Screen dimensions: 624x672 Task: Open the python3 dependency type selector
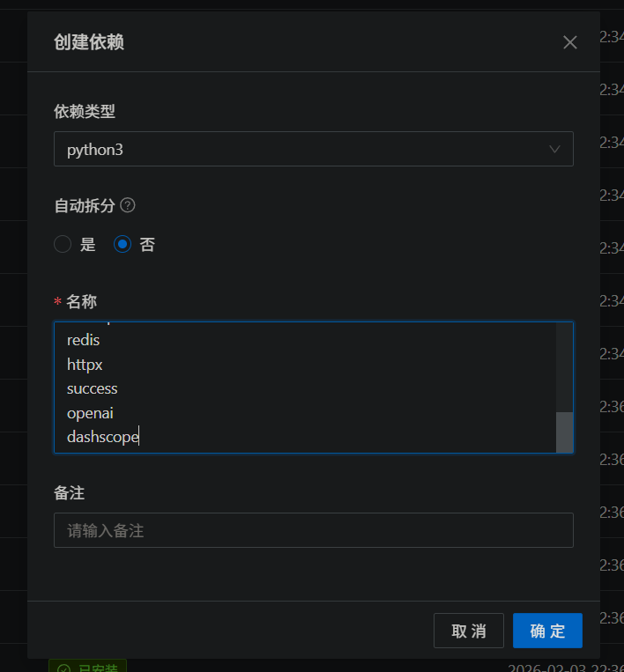point(300,149)
